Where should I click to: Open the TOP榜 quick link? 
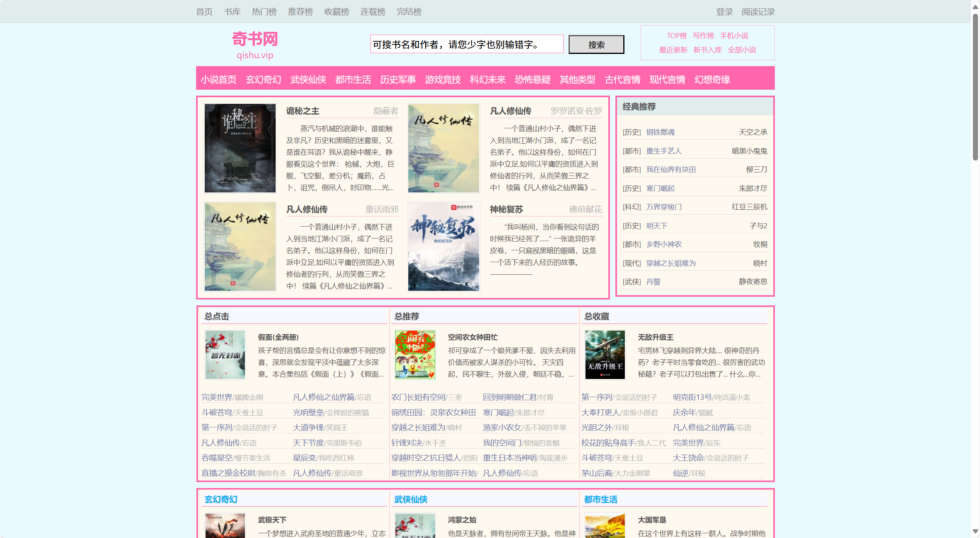click(x=676, y=36)
